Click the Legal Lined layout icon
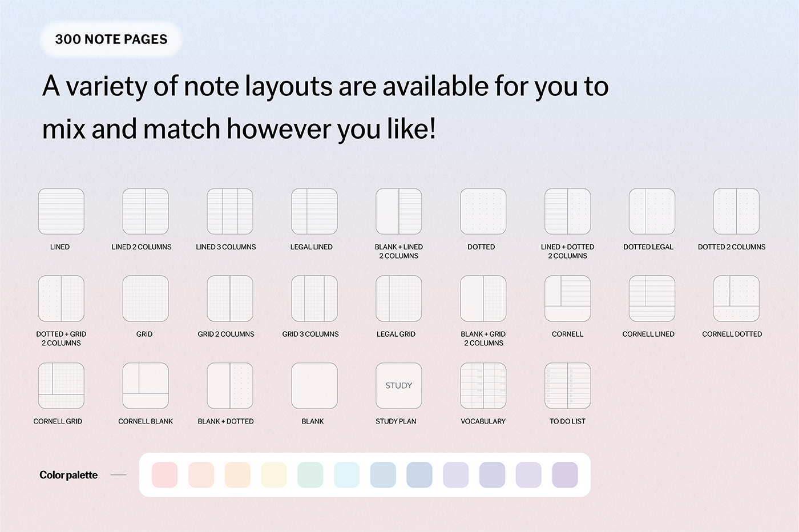 tap(314, 212)
